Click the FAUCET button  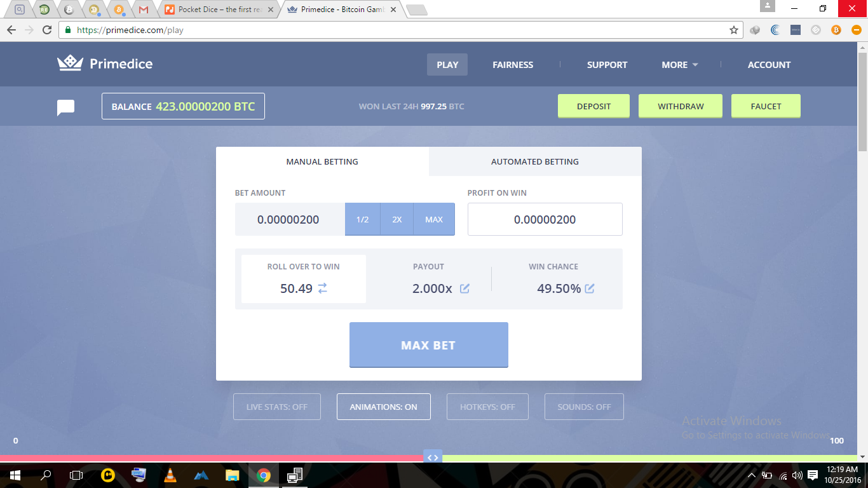pyautogui.click(x=766, y=106)
